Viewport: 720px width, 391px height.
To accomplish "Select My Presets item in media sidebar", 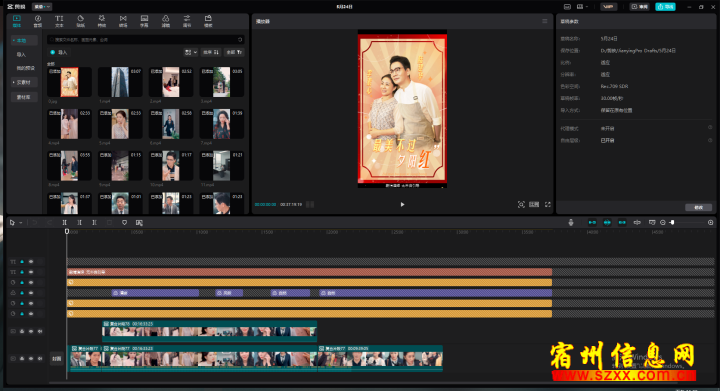I will [25, 68].
